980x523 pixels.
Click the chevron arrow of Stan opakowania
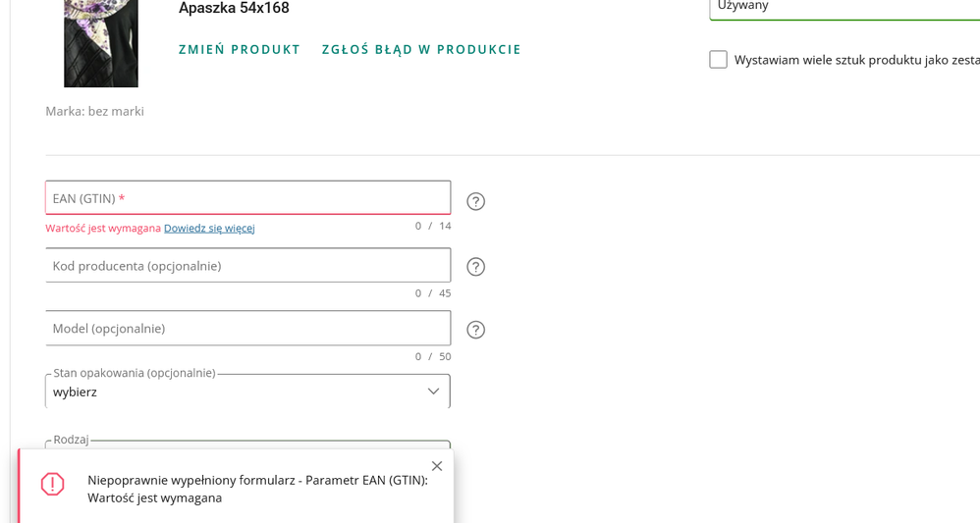[433, 392]
